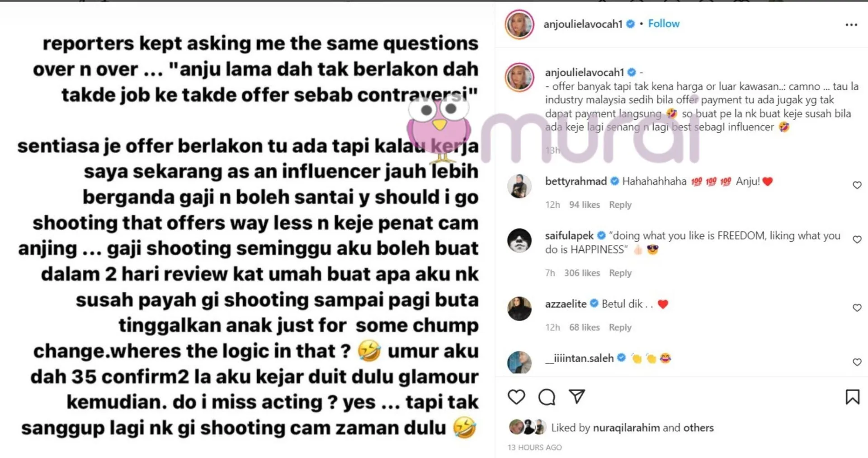Open comments via the speech bubble icon
The width and height of the screenshot is (868, 458).
coord(547,397)
